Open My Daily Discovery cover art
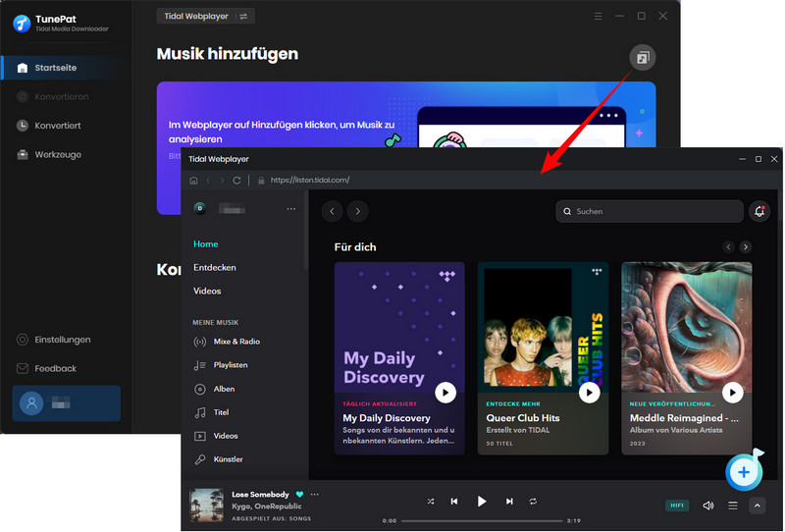The image size is (785, 532). pos(399,327)
